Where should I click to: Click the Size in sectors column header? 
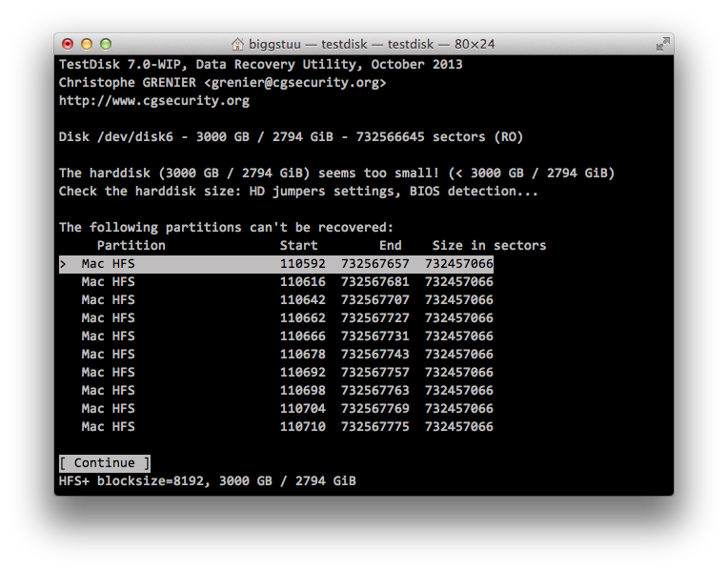pyautogui.click(x=489, y=245)
